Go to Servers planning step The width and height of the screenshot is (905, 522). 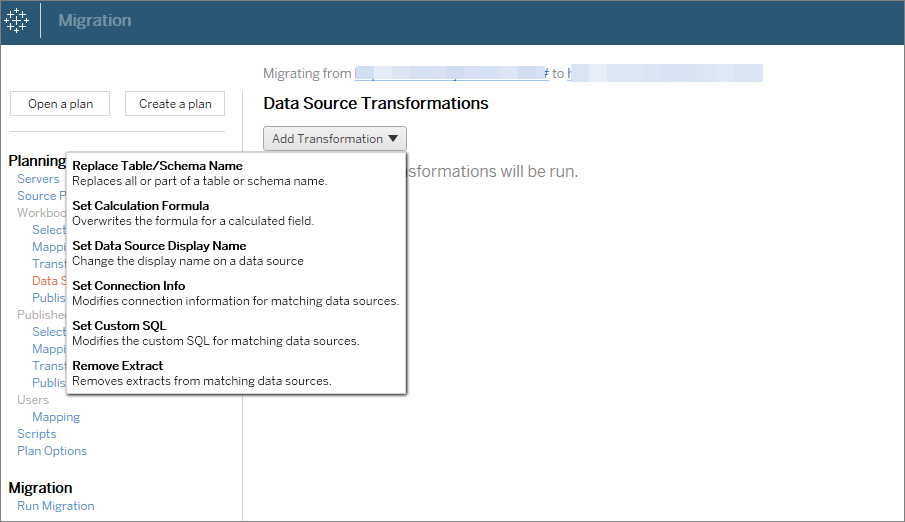click(38, 179)
